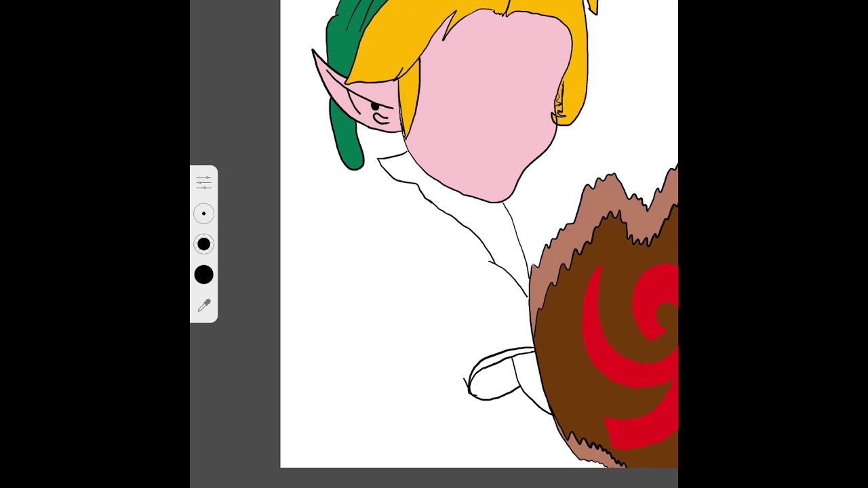The image size is (868, 488).
Task: Select the eyedropper tool
Action: (203, 306)
